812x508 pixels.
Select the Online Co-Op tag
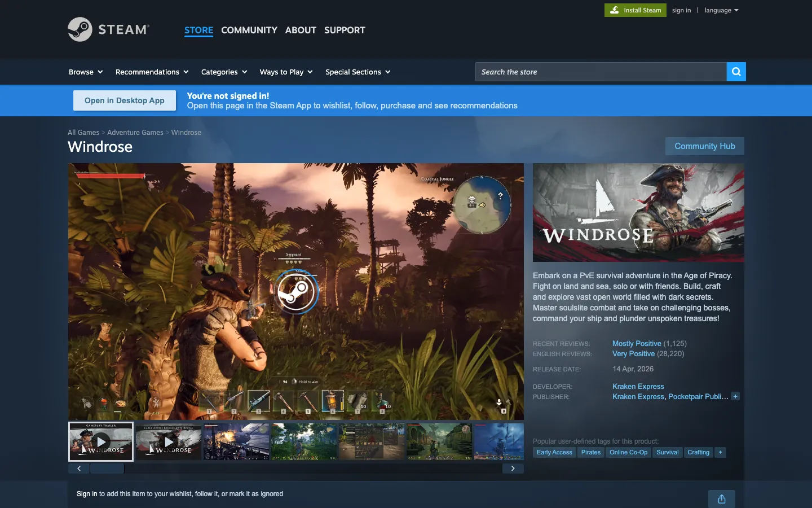[x=628, y=452]
